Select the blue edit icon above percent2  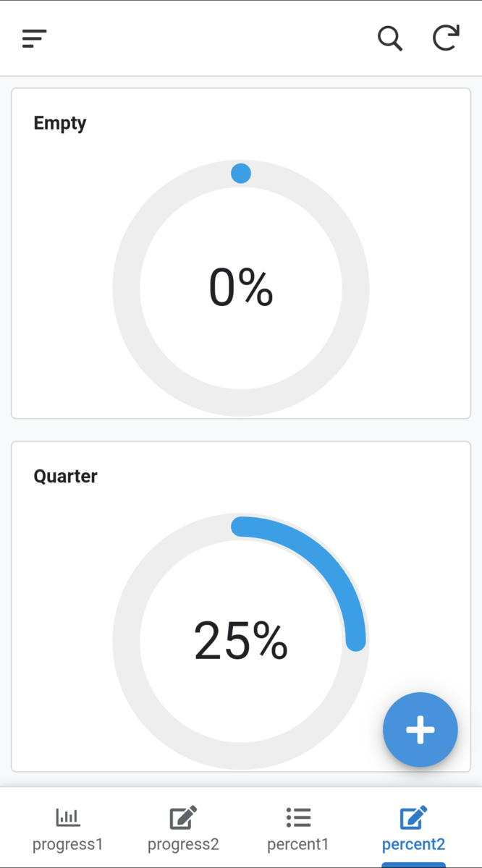click(x=413, y=816)
